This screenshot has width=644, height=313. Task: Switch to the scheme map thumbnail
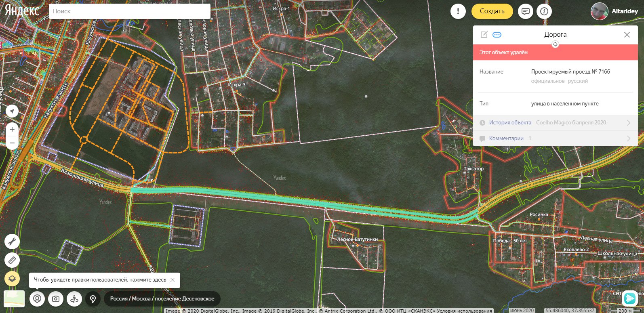(14, 299)
